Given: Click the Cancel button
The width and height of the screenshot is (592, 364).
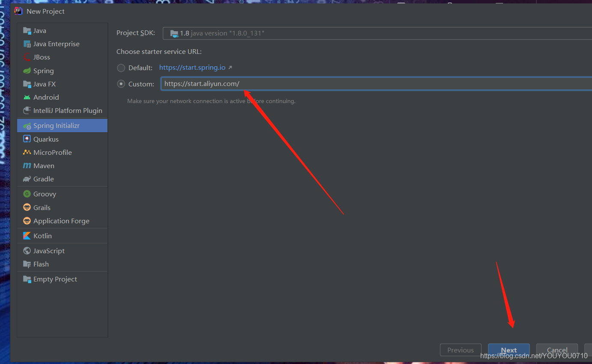Looking at the screenshot, I should pos(557,350).
